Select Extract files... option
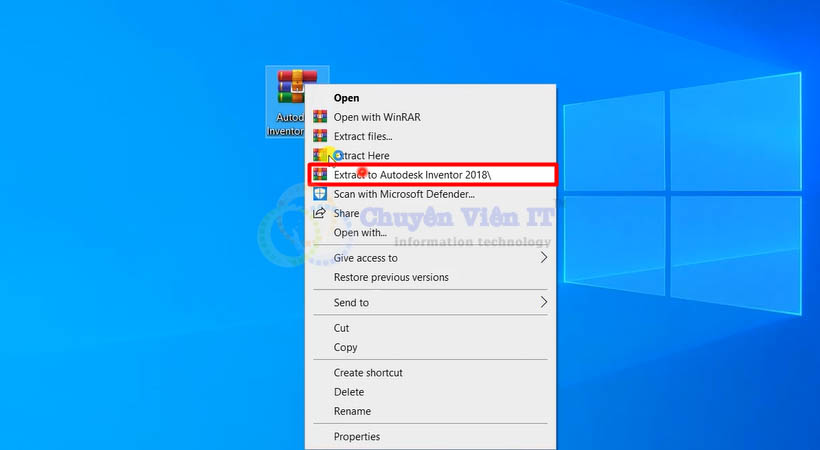This screenshot has width=820, height=450. (x=363, y=136)
